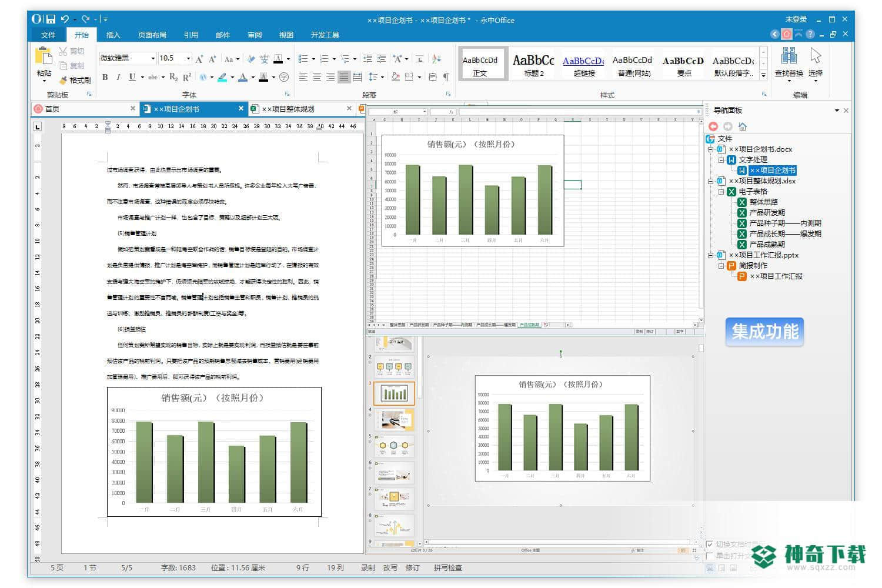Click the clear formatting eraser icon

pos(251,59)
